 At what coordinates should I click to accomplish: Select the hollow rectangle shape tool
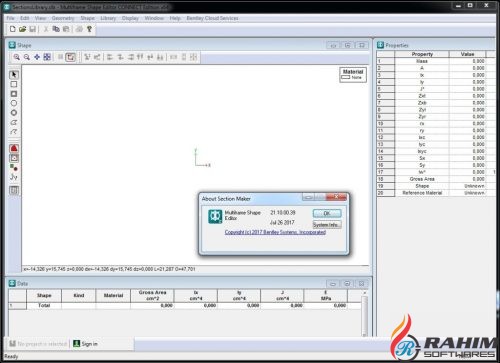click(14, 84)
